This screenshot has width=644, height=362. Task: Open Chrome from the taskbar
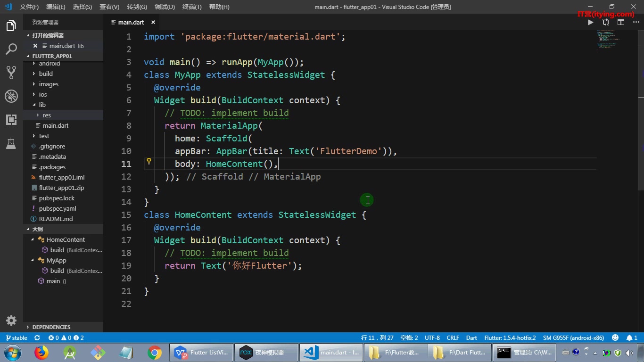154,353
